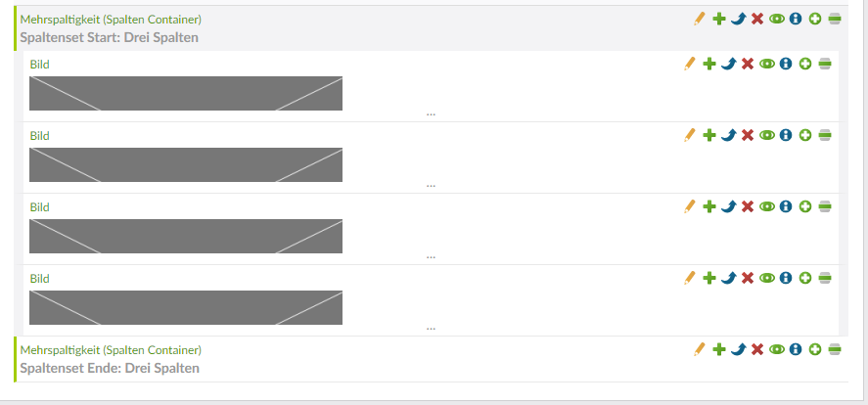Edit the third Bild element with pencil
The image size is (868, 405).
point(690,206)
